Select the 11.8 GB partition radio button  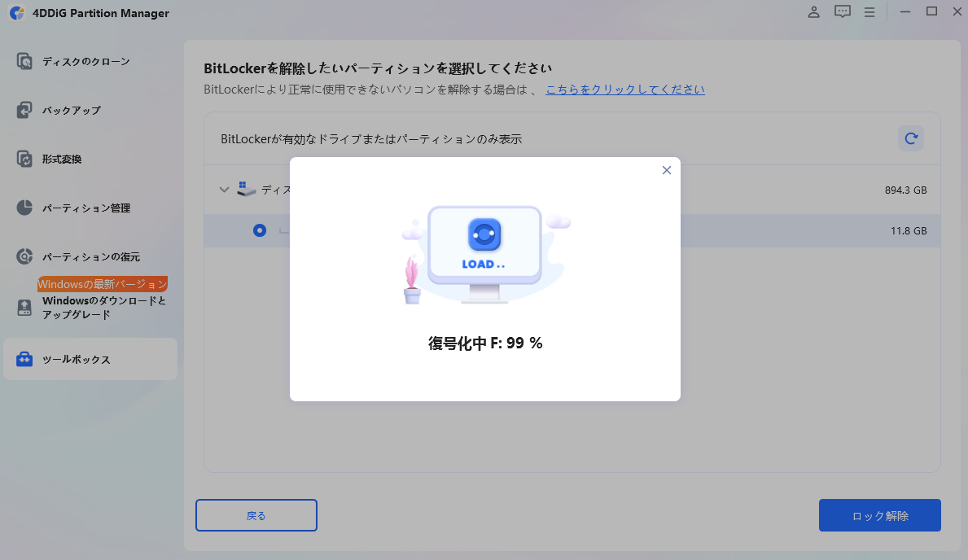point(259,230)
